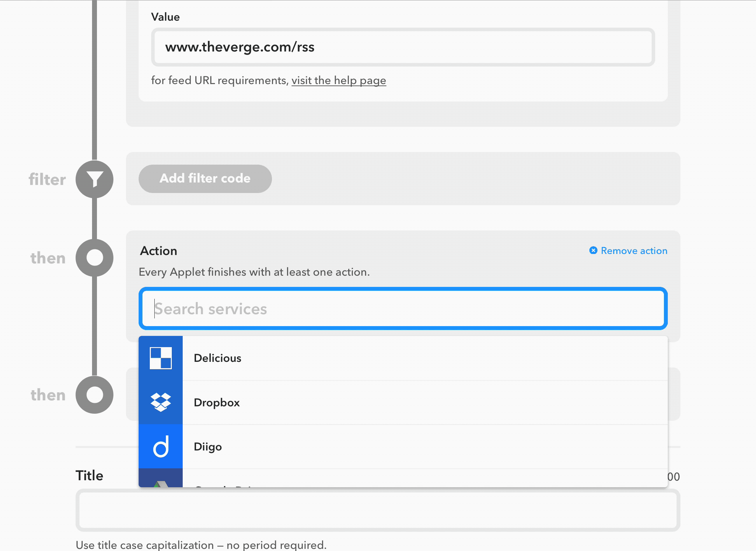Click 'Every Applet finishes with at least one action' text
The width and height of the screenshot is (756, 551).
[254, 272]
